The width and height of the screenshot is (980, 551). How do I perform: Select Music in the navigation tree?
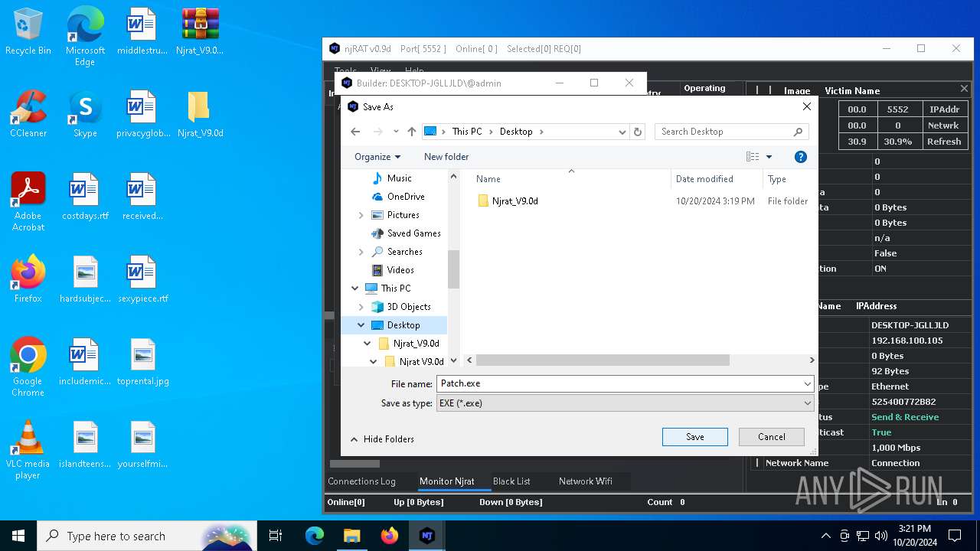pyautogui.click(x=399, y=178)
